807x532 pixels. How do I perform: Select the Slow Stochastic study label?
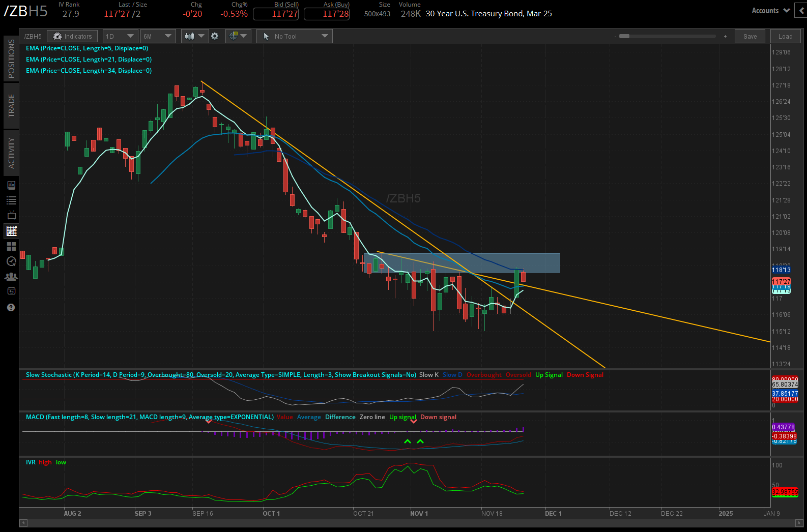pos(221,375)
